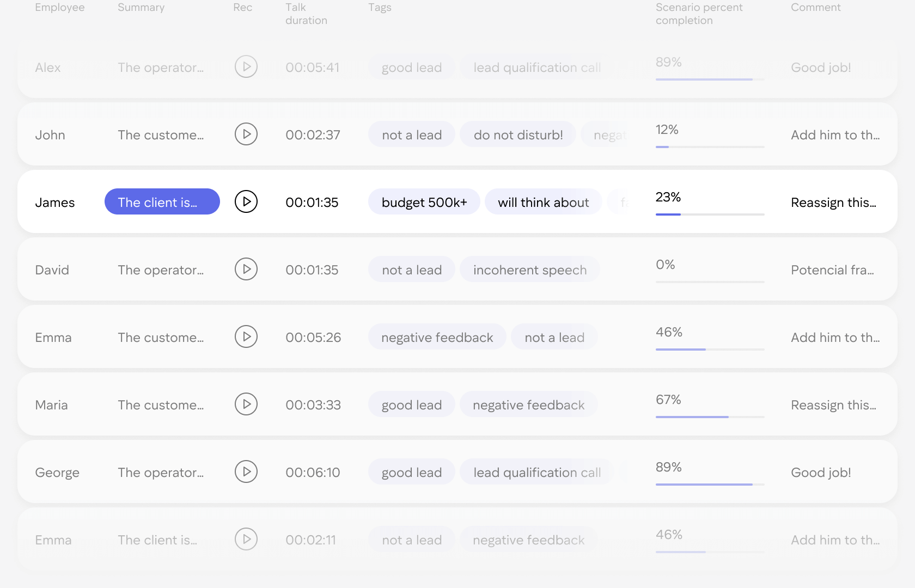The image size is (915, 588).
Task: Play Maria's call recording
Action: pos(246,405)
